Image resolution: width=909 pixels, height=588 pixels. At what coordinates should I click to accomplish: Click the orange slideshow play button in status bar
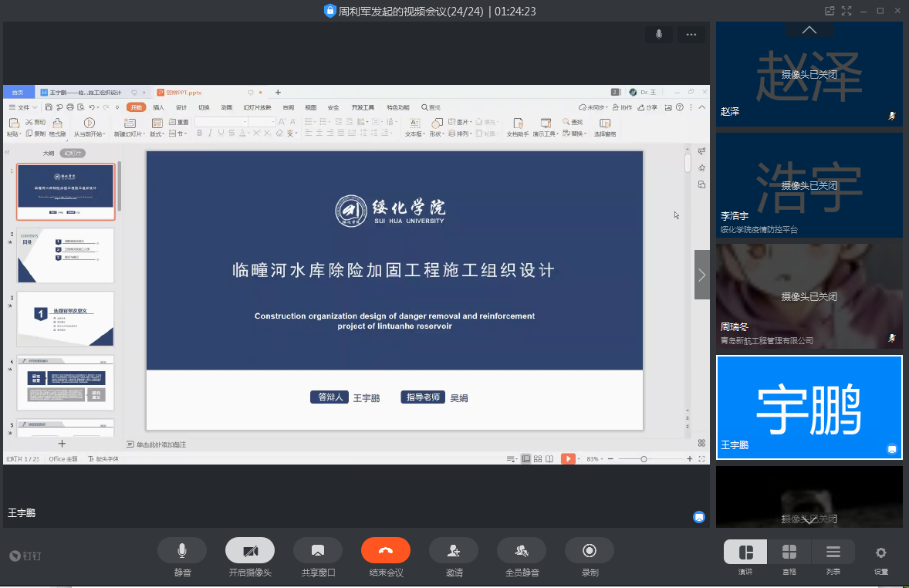(x=568, y=458)
